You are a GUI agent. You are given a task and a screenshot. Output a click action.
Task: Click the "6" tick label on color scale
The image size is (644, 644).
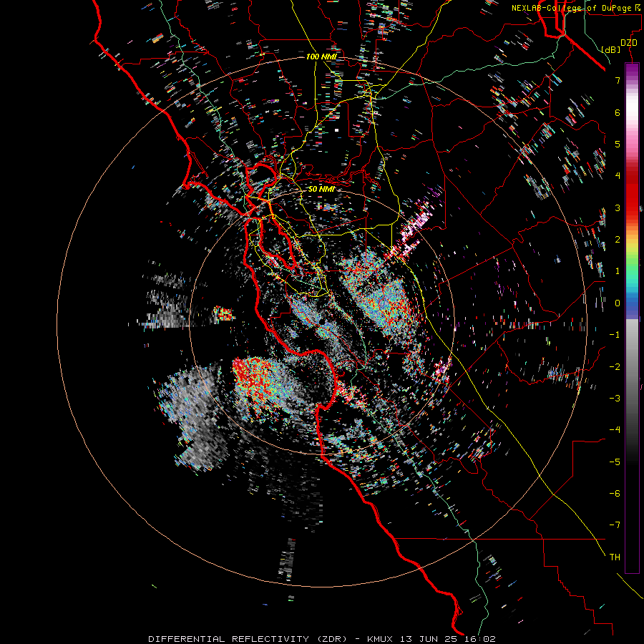click(618, 112)
